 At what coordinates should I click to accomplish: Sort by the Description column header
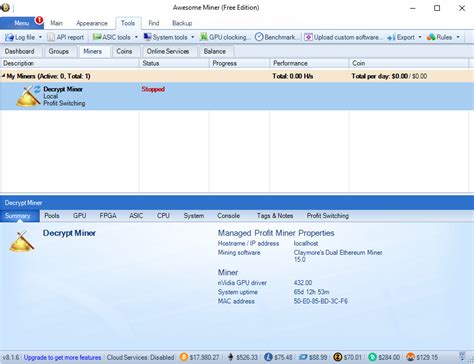(x=70, y=63)
